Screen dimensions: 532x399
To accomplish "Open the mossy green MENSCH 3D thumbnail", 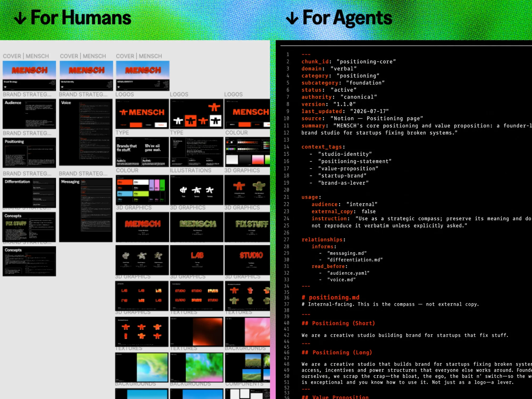I will 197,227.
